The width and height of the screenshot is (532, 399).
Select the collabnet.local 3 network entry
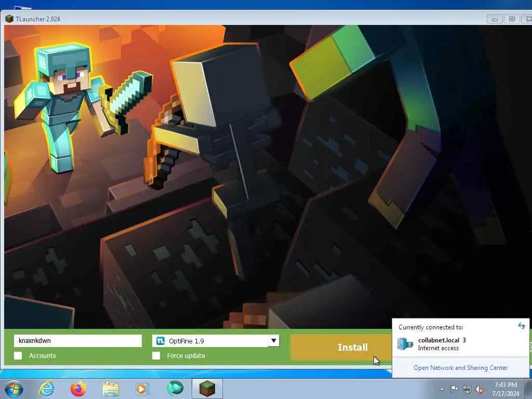coord(460,344)
